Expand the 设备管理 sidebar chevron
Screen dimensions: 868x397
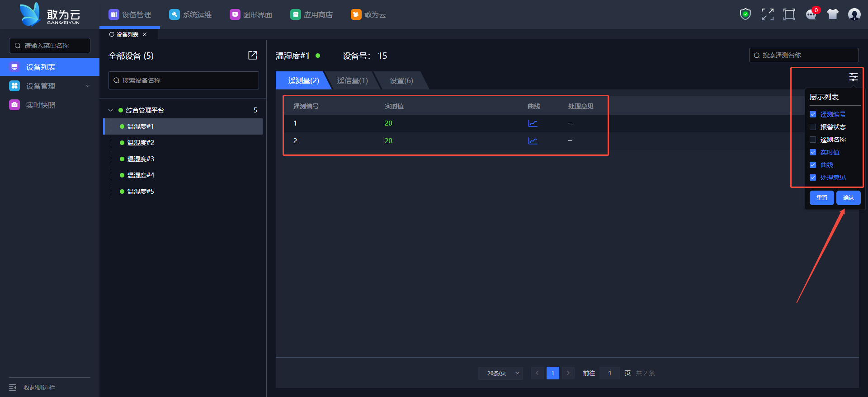pyautogui.click(x=88, y=86)
